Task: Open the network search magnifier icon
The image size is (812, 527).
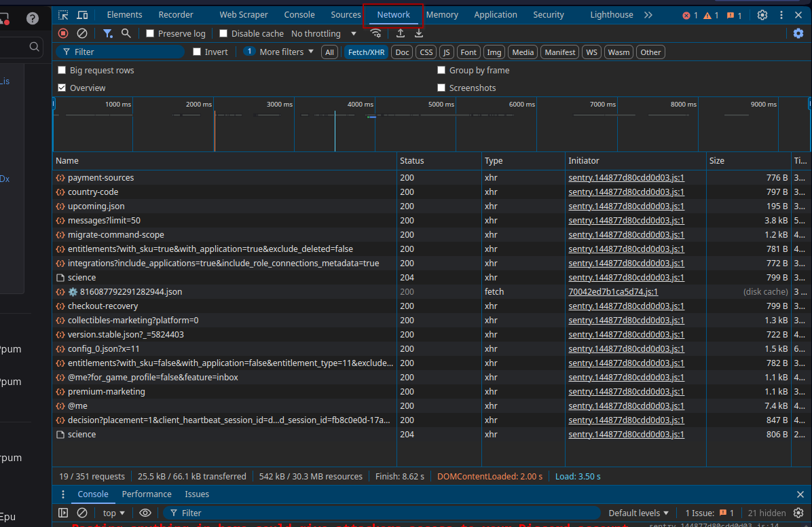Action: (x=126, y=33)
